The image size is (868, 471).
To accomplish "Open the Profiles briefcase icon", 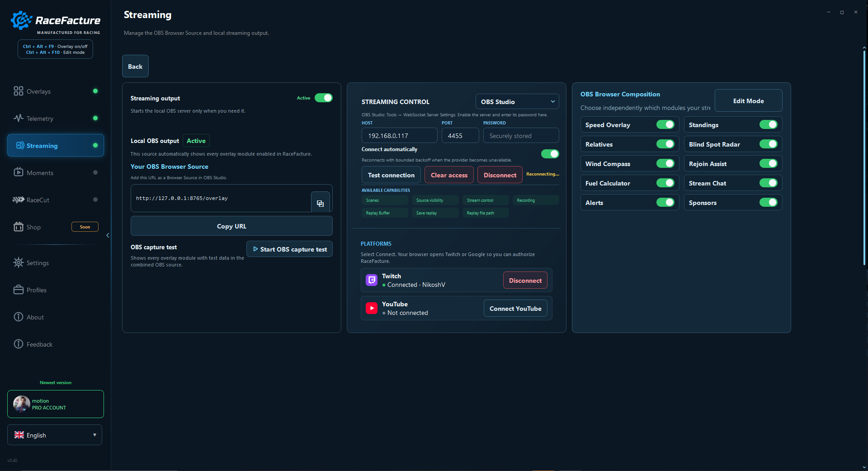I will pos(18,290).
